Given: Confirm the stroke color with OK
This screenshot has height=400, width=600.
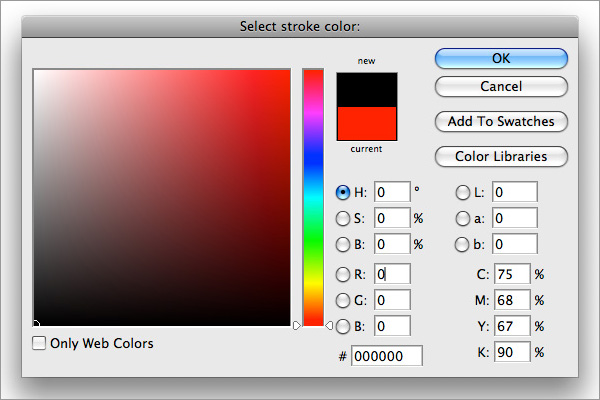Looking at the screenshot, I should pyautogui.click(x=501, y=59).
